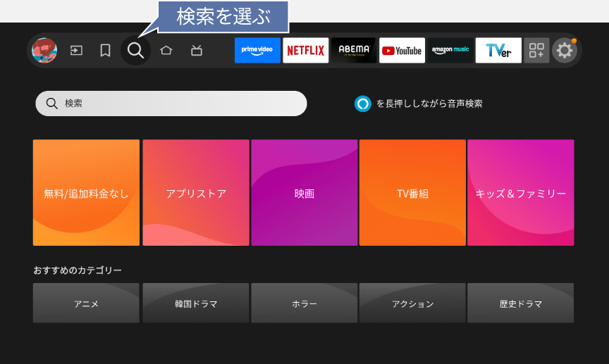Select the magnifier search icon in navigation bar
The height and width of the screenshot is (364, 609).
[135, 51]
